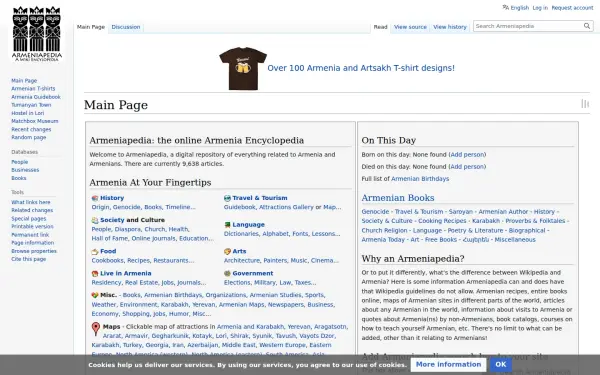Open Page information tool link

(33, 243)
